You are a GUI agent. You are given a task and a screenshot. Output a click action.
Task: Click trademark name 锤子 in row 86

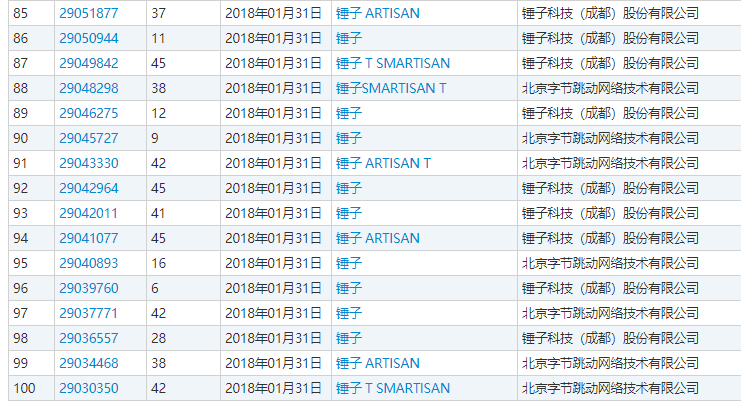pyautogui.click(x=349, y=38)
